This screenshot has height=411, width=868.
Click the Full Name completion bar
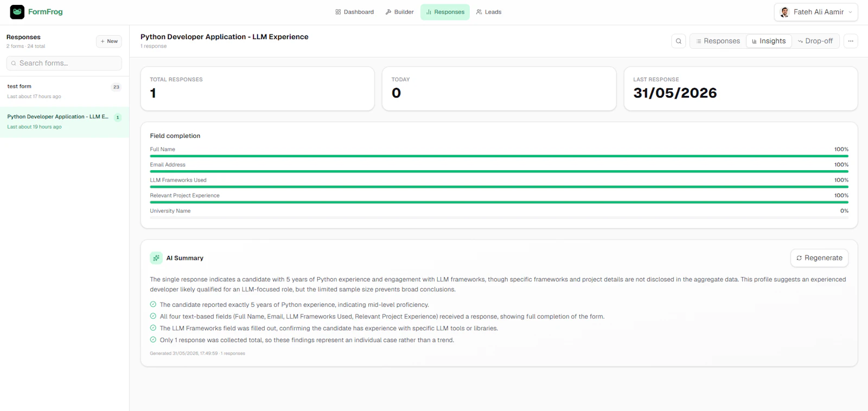tap(499, 156)
